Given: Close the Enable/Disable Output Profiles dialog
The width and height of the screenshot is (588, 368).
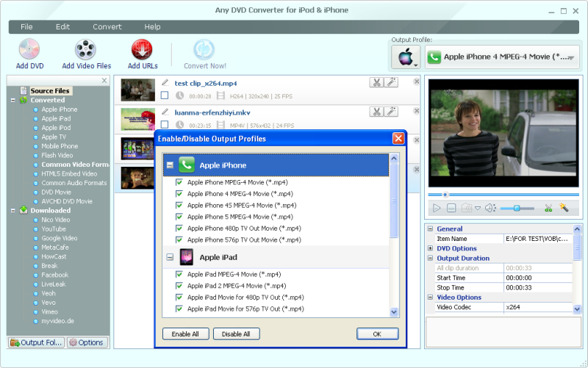Looking at the screenshot, I should [398, 139].
